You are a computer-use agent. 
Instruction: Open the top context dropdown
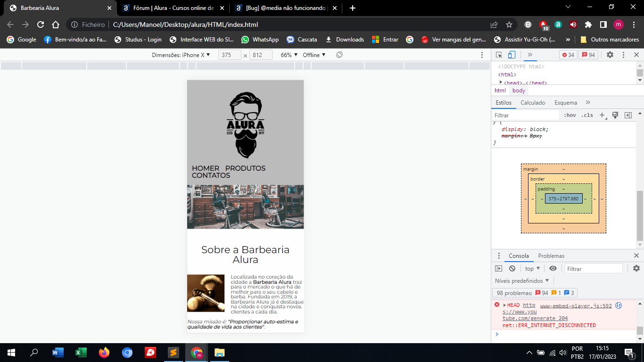(532, 269)
